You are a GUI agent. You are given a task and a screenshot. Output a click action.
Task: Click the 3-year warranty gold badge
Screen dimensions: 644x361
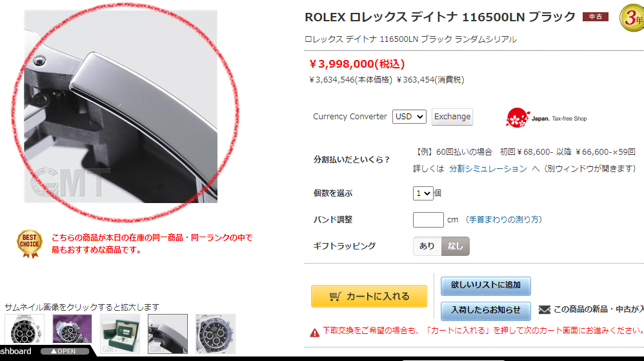(x=632, y=17)
